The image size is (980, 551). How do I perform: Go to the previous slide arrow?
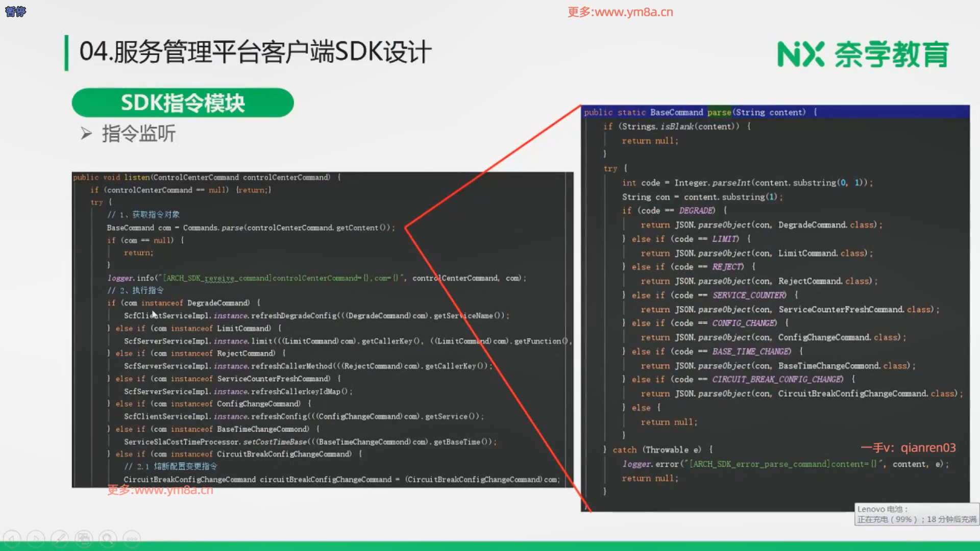click(12, 539)
